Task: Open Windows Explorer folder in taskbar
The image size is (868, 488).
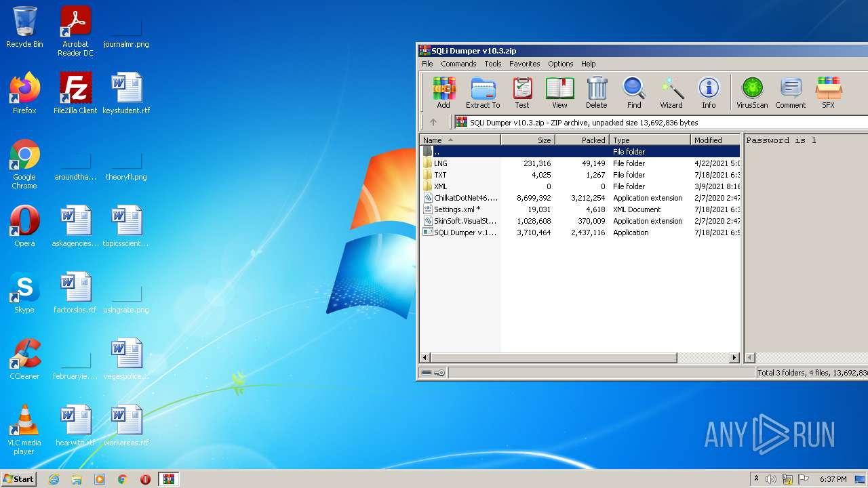Action: click(77, 479)
